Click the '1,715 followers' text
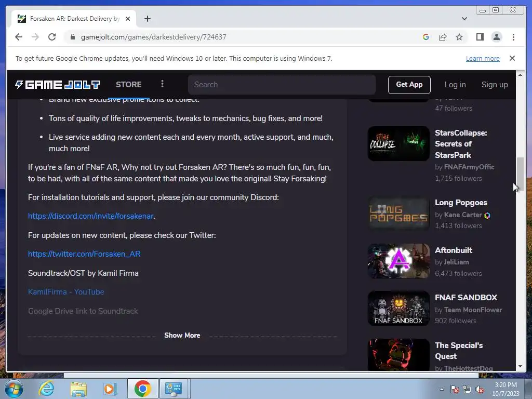Viewport: 532px width, 399px height. click(458, 178)
